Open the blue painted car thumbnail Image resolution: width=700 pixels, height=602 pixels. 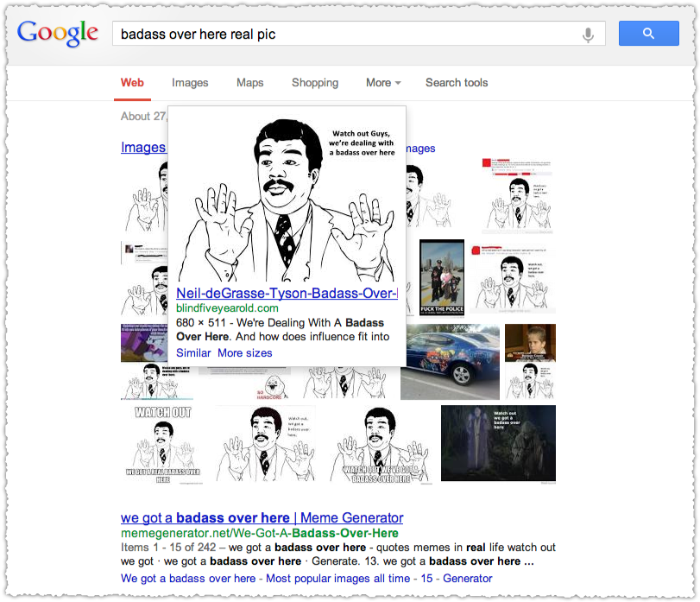click(x=450, y=362)
